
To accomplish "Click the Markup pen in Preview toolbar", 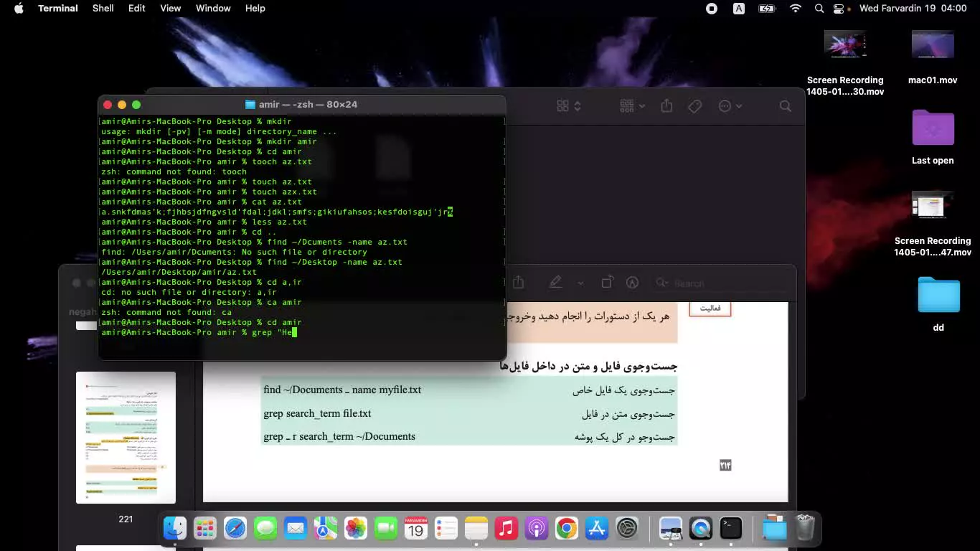I will [555, 283].
